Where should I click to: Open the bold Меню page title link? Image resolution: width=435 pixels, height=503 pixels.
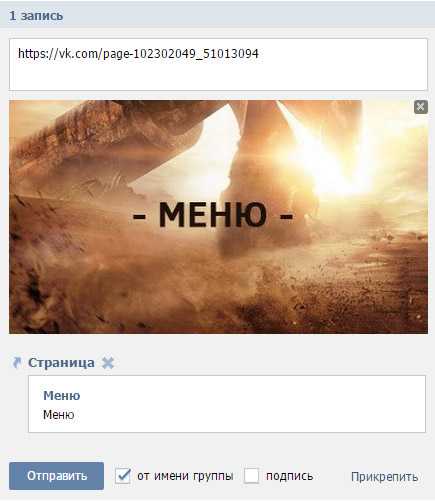tap(62, 395)
